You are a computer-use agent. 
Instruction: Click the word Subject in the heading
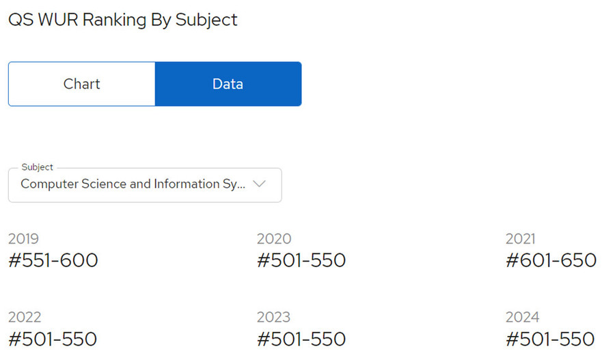click(206, 20)
